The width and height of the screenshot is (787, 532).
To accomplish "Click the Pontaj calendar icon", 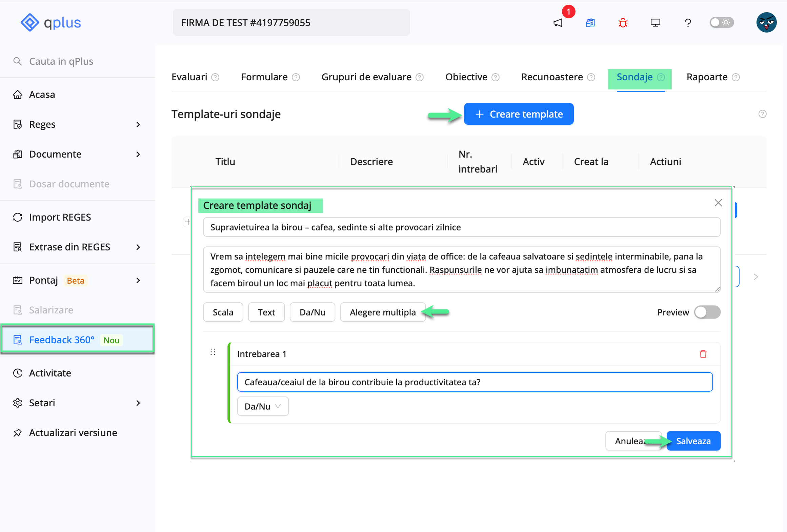I will tap(17, 280).
